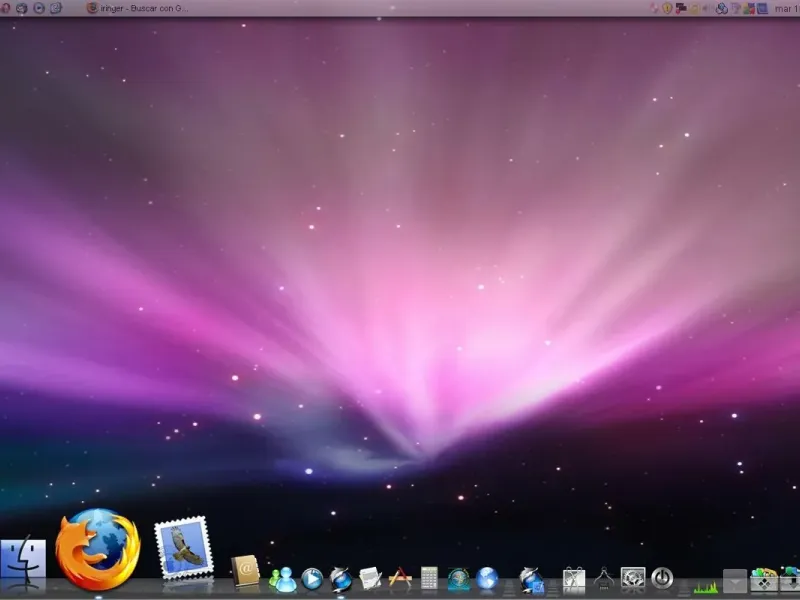Launch the scissors clipboard utility icon

coord(574,579)
